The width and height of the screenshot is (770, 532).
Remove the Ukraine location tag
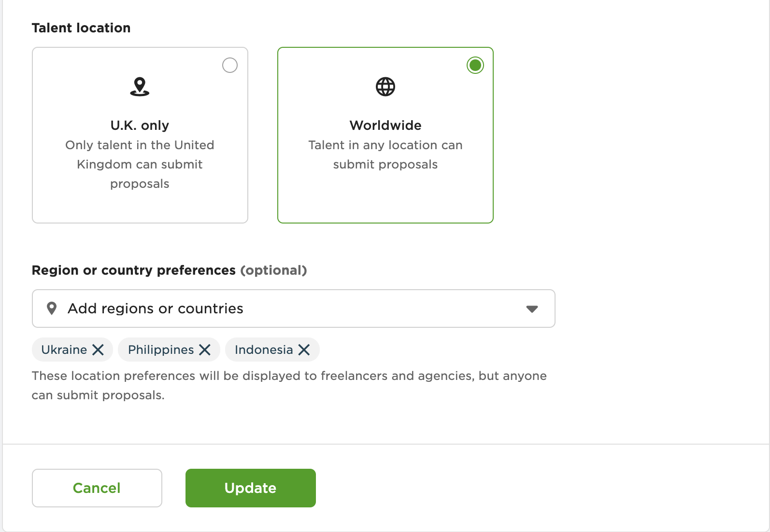(x=98, y=350)
